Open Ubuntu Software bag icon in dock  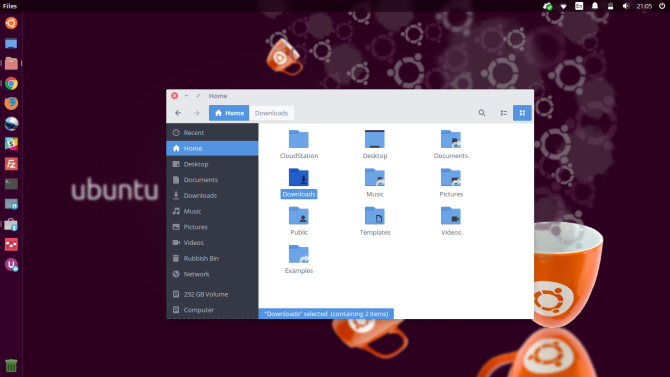11,224
